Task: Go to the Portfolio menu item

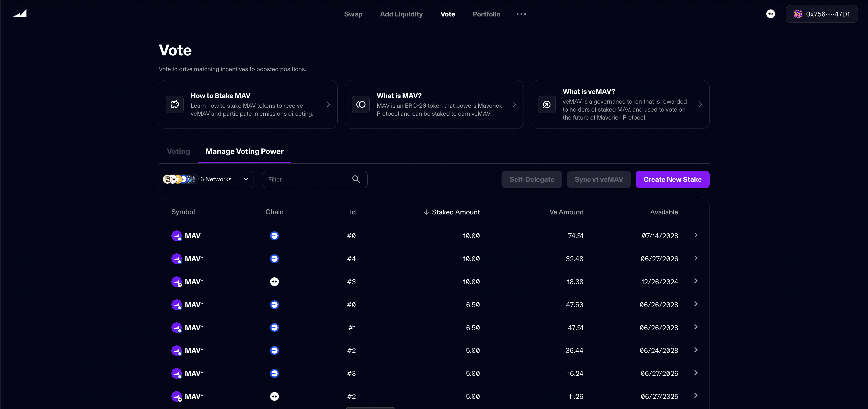Action: coord(486,14)
